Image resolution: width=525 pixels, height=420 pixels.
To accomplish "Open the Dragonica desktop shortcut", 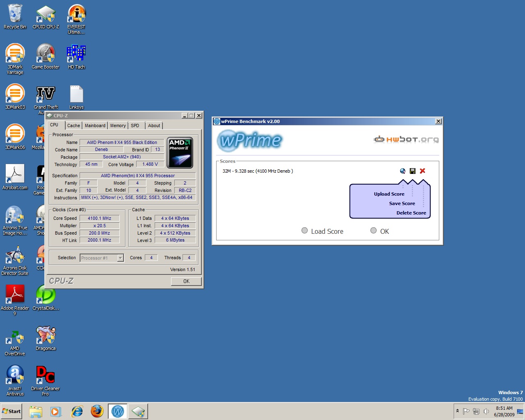I will pyautogui.click(x=46, y=338).
